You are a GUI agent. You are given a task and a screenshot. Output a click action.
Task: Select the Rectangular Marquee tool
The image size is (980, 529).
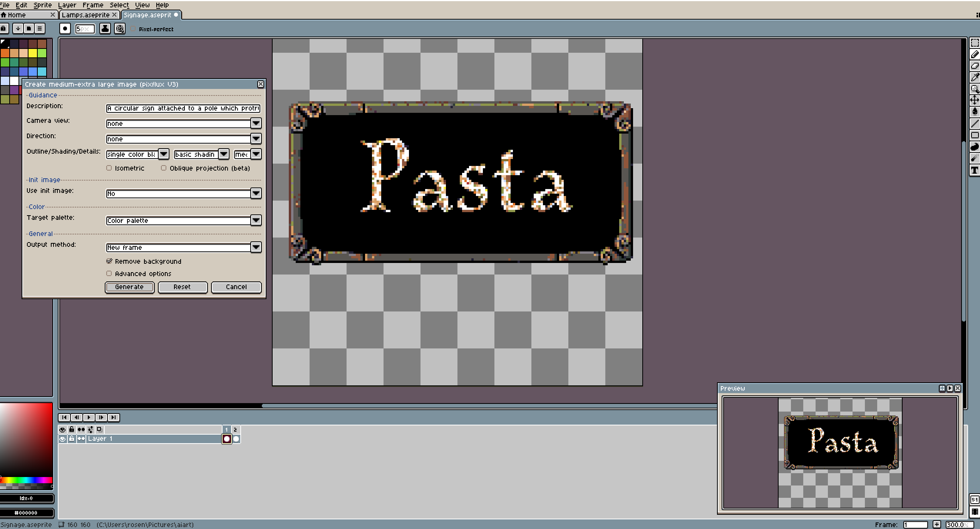click(x=975, y=43)
